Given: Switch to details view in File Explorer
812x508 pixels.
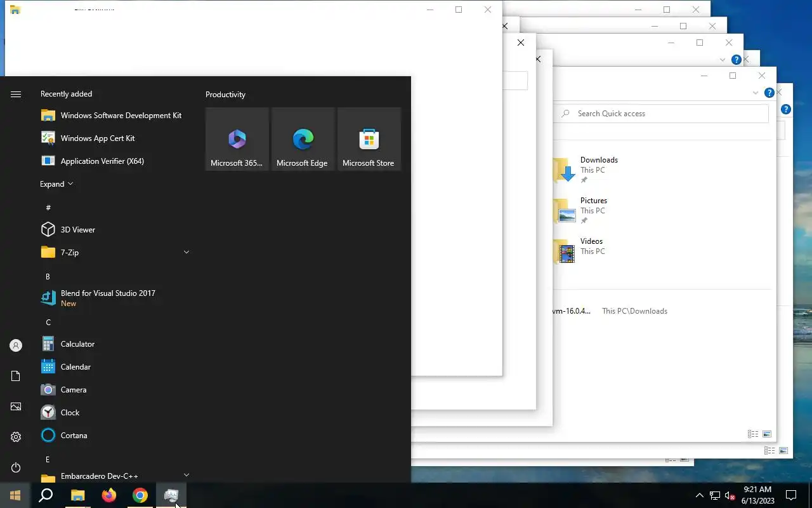Looking at the screenshot, I should coord(753,434).
